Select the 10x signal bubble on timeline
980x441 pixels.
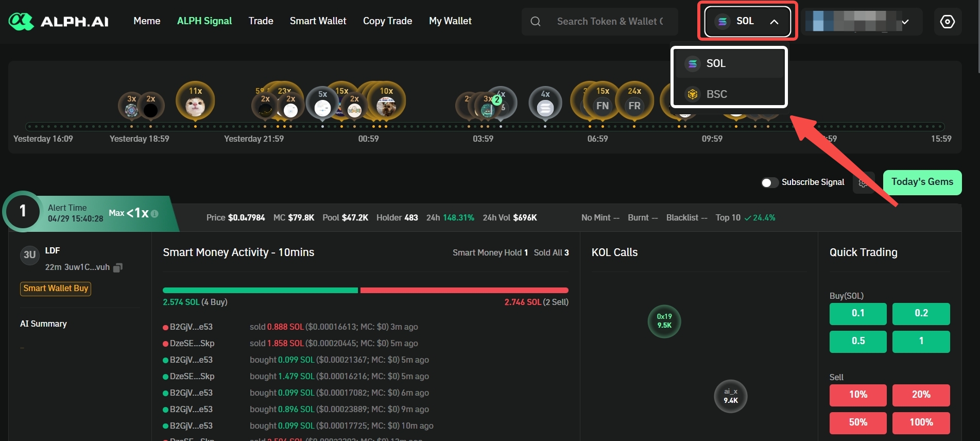pyautogui.click(x=386, y=101)
